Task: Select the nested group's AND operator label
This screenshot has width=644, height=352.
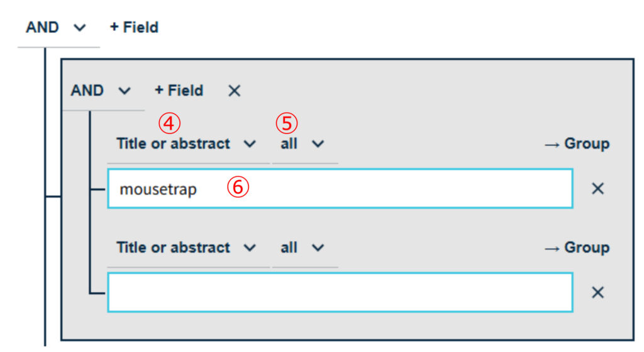Action: [87, 91]
